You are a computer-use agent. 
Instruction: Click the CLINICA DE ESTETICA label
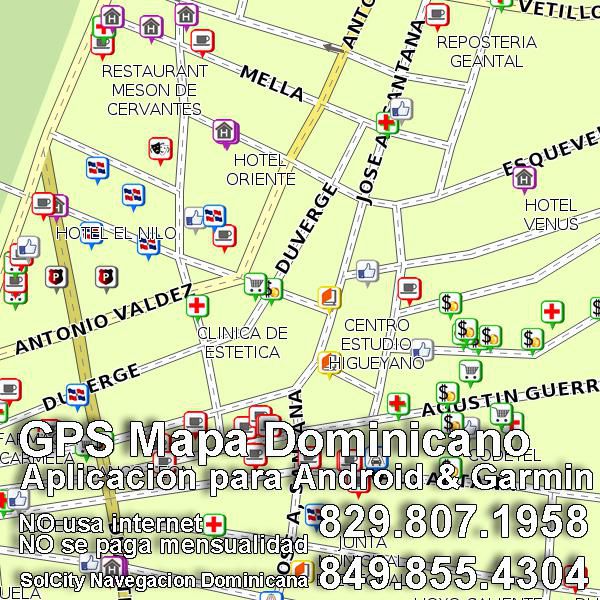(242, 342)
